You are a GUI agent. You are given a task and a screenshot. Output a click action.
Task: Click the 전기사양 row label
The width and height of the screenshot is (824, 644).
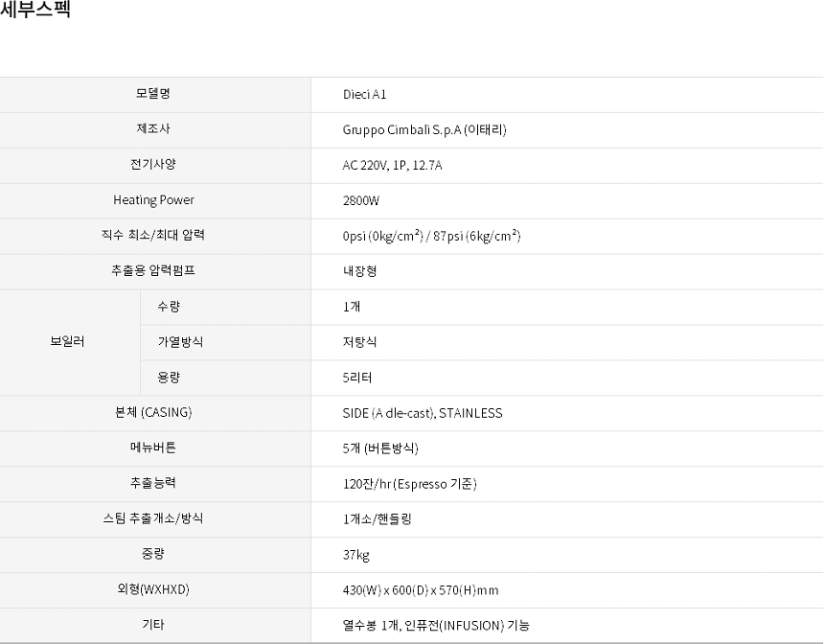(153, 165)
